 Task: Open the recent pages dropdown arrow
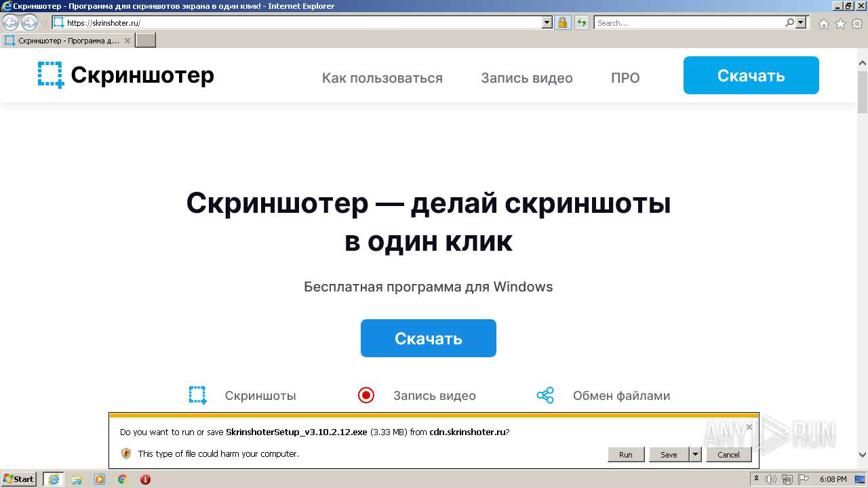coord(44,23)
